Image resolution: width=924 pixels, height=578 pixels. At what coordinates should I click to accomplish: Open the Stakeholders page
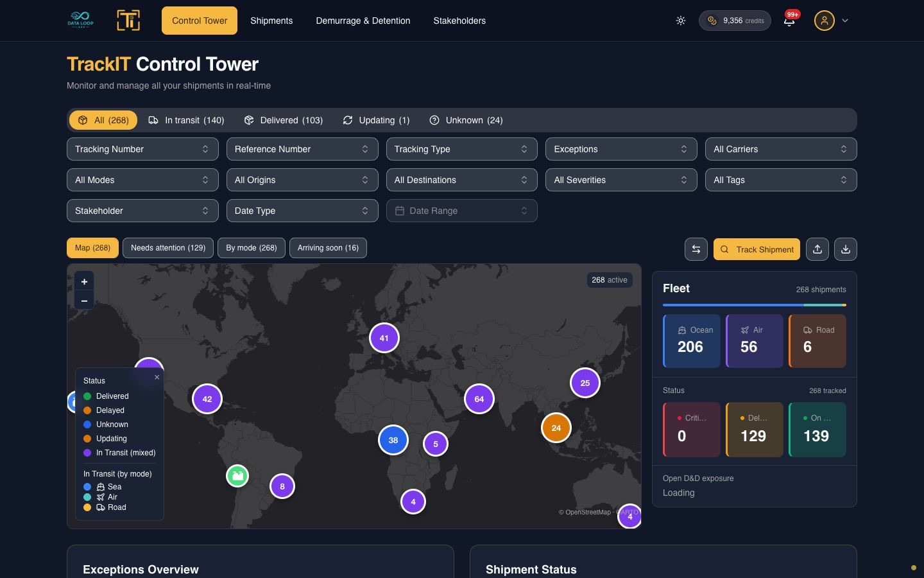(459, 21)
